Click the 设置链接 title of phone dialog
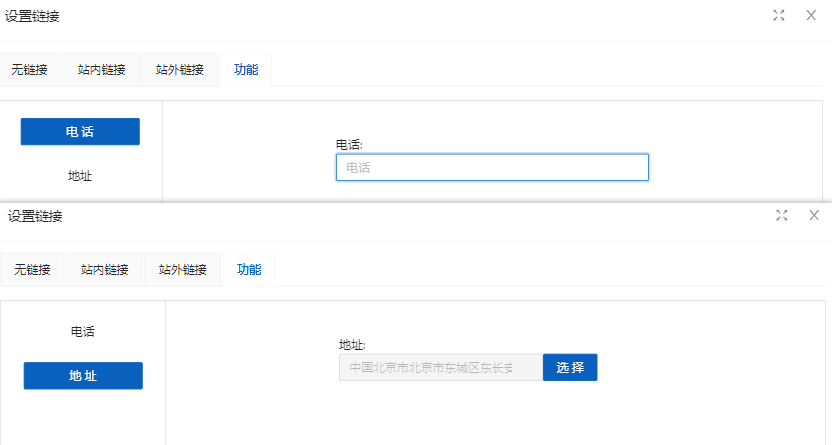 [x=32, y=15]
